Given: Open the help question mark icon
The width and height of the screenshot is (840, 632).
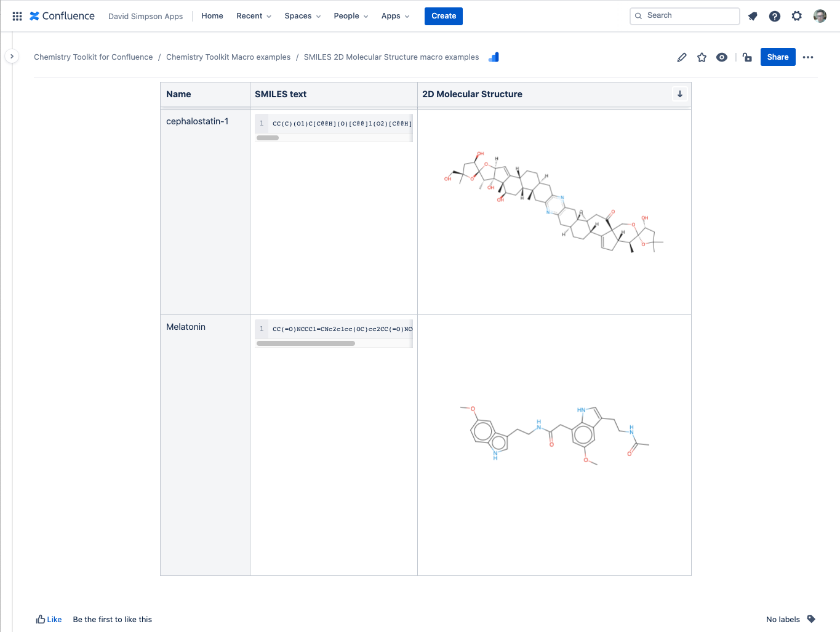Looking at the screenshot, I should [x=774, y=16].
